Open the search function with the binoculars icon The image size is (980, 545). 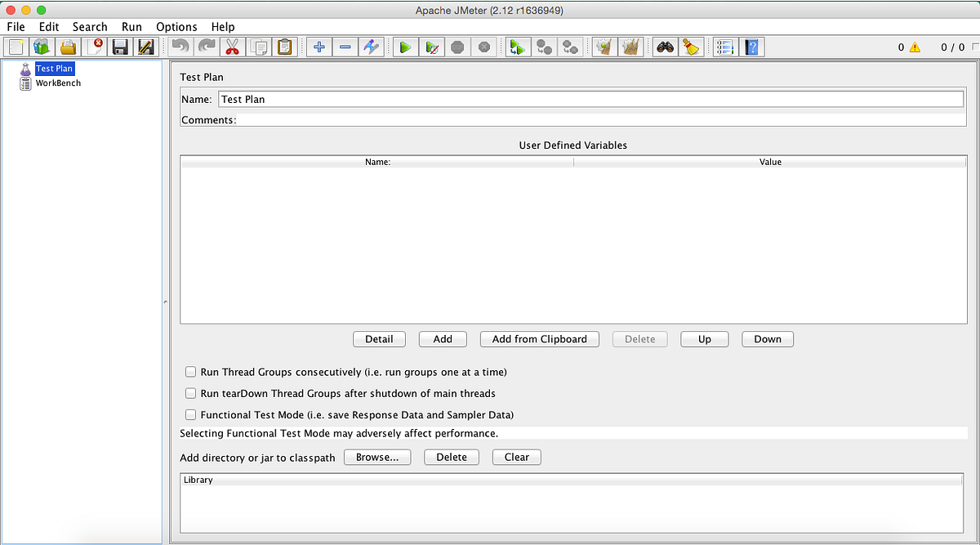pos(664,47)
